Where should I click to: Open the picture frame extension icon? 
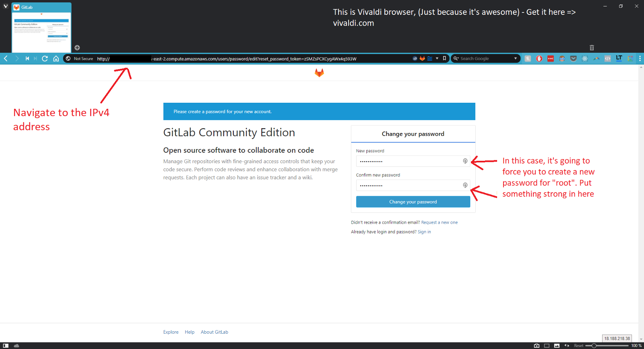tap(630, 58)
